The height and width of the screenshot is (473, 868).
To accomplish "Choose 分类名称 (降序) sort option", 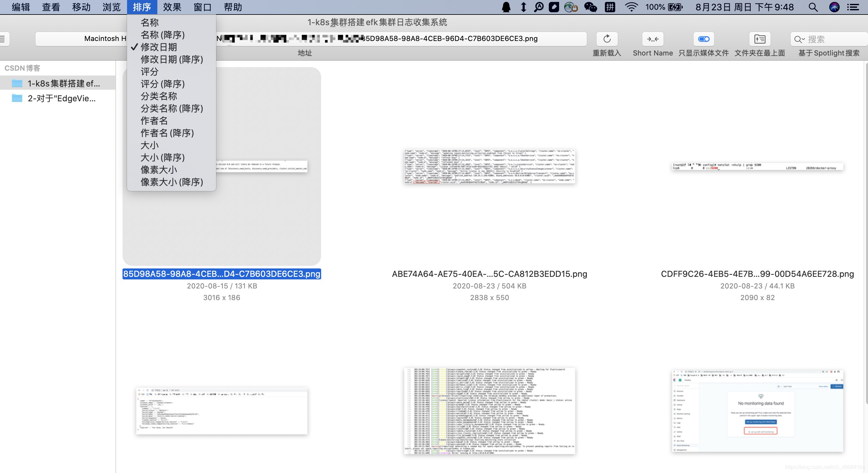I will [x=172, y=108].
